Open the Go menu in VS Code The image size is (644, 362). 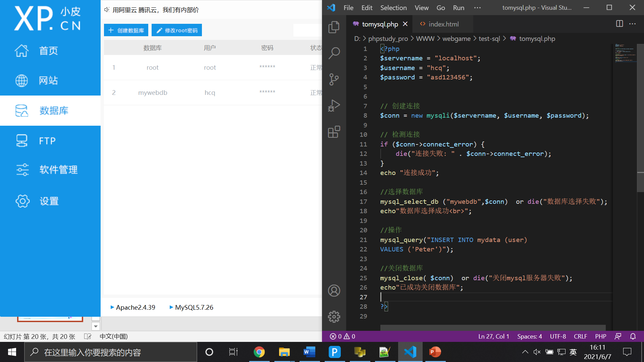click(441, 8)
